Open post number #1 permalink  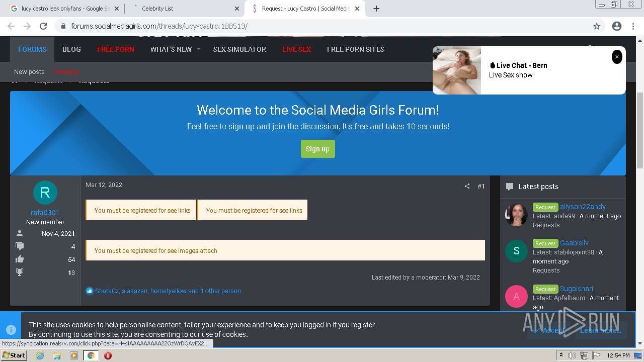pos(481,186)
